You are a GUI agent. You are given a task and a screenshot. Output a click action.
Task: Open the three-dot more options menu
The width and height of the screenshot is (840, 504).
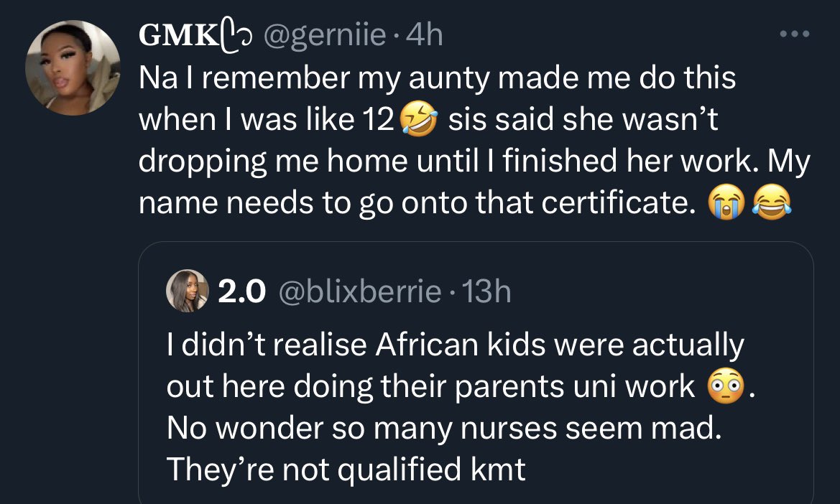tap(795, 34)
